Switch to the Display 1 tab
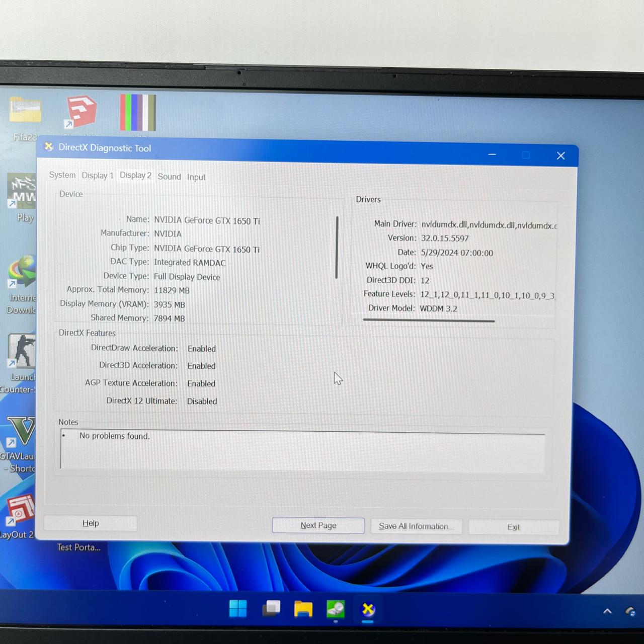Screen dimensions: 644x644 click(97, 175)
